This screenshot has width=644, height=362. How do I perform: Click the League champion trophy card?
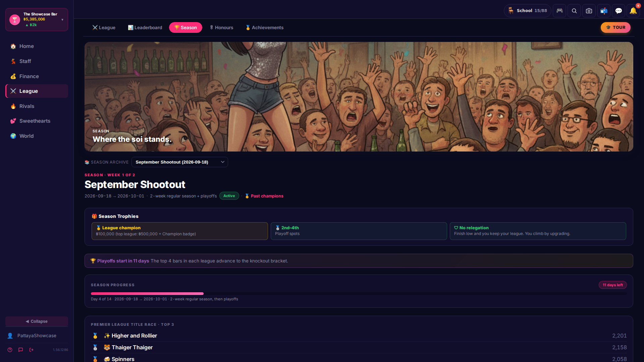coord(180,231)
